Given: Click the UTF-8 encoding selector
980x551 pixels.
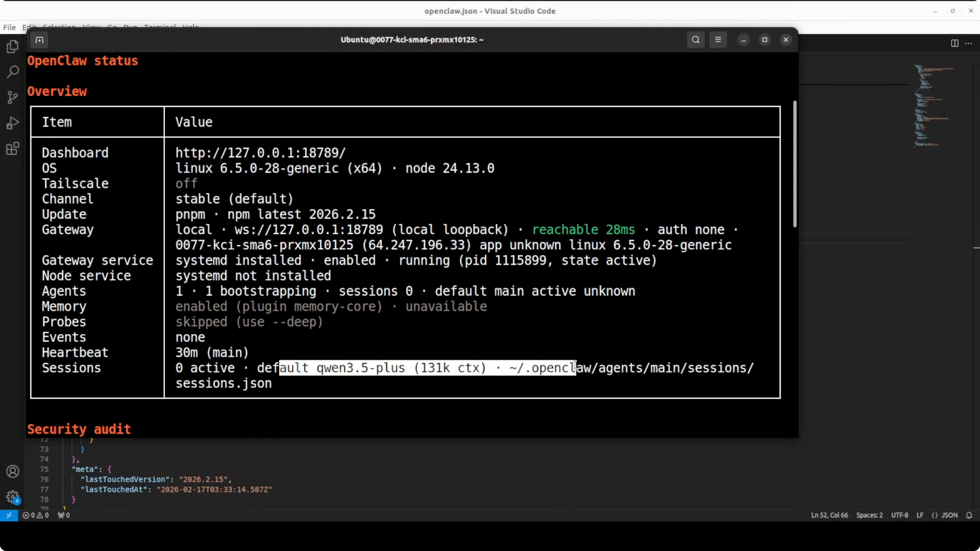Looking at the screenshot, I should [x=899, y=515].
